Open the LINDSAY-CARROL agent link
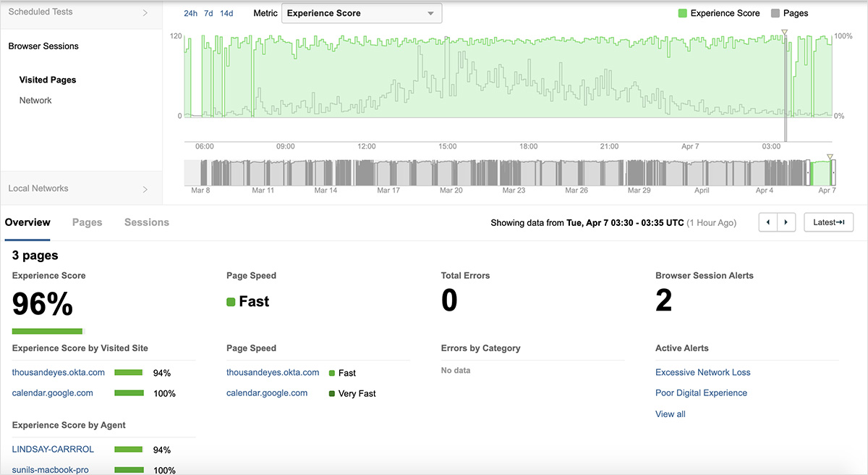The width and height of the screenshot is (868, 475). pyautogui.click(x=53, y=449)
